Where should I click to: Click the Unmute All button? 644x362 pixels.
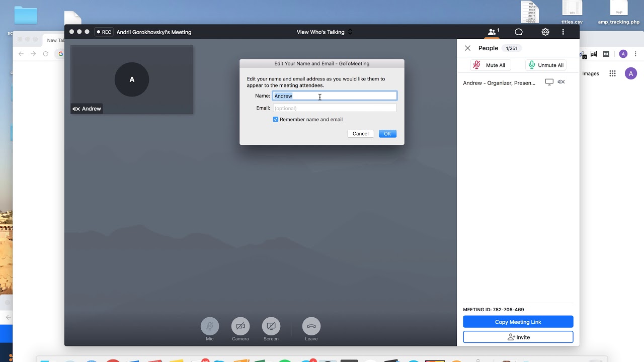pos(546,65)
